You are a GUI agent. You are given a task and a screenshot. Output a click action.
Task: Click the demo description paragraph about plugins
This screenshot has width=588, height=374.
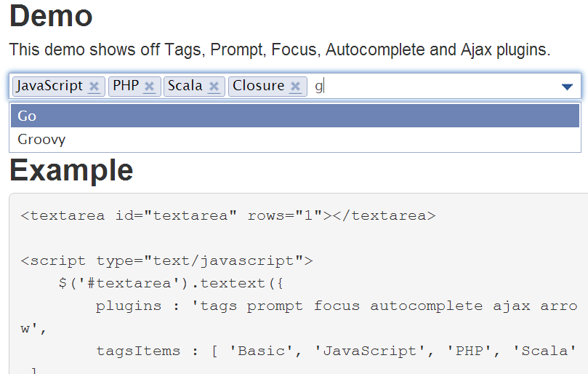(x=279, y=50)
